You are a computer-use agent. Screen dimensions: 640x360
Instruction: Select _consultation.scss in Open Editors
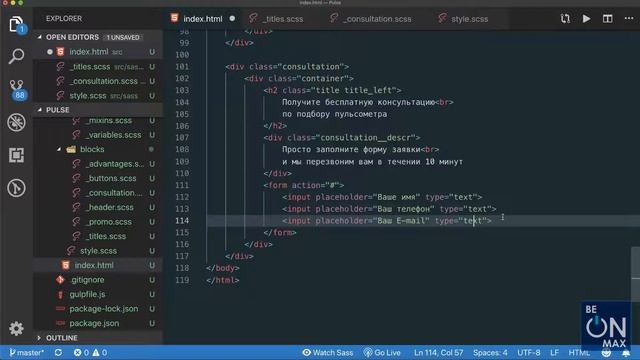[98, 81]
